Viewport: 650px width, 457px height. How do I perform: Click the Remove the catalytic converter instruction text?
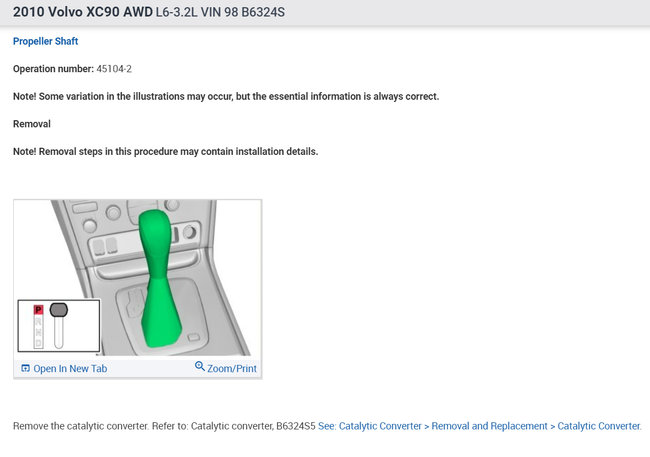[x=164, y=426]
